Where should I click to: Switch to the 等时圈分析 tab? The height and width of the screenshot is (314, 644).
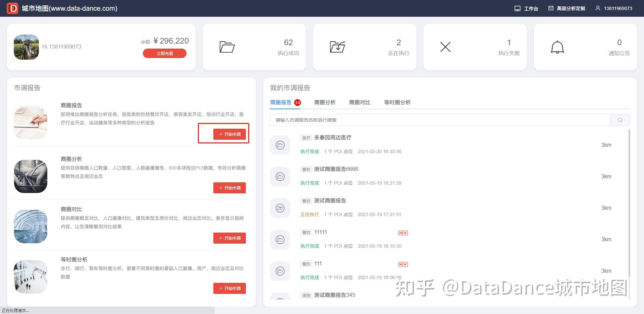pyautogui.click(x=397, y=103)
